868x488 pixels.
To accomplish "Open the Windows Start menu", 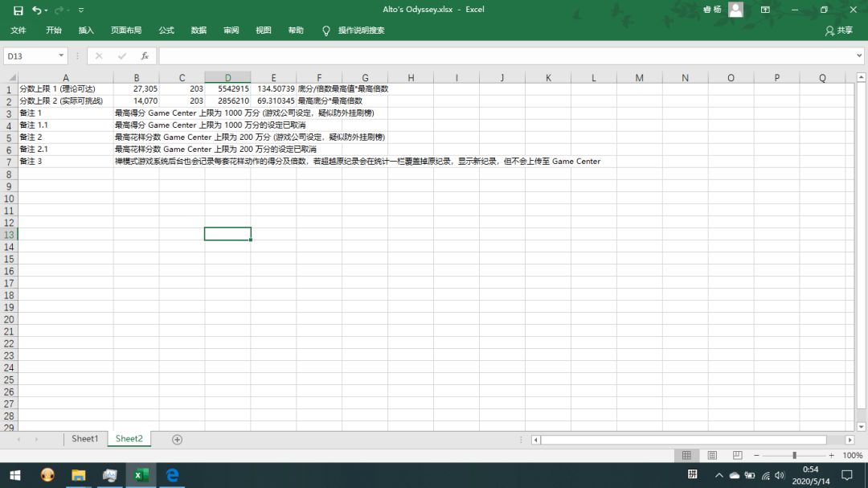I will [15, 475].
